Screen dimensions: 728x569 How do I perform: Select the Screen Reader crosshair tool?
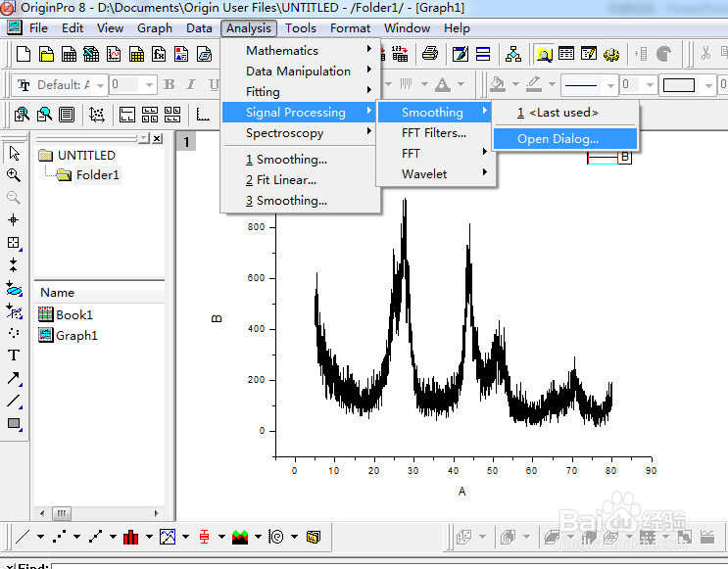pyautogui.click(x=14, y=220)
